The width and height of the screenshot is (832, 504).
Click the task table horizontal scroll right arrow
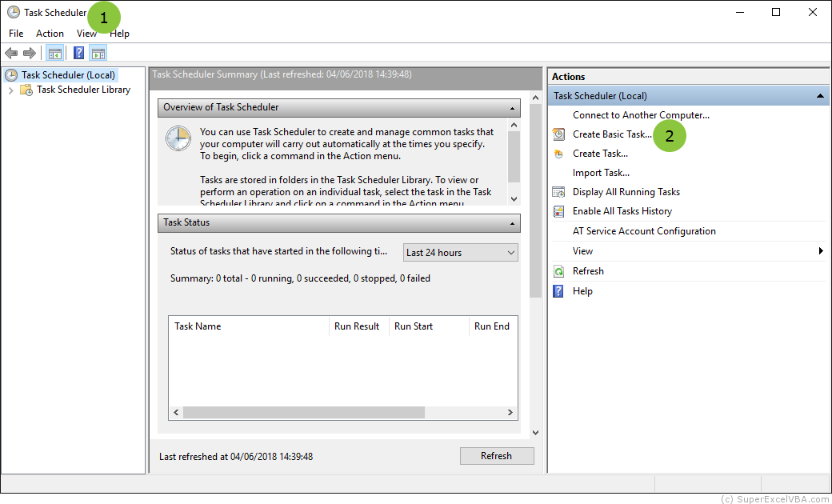pyautogui.click(x=510, y=412)
